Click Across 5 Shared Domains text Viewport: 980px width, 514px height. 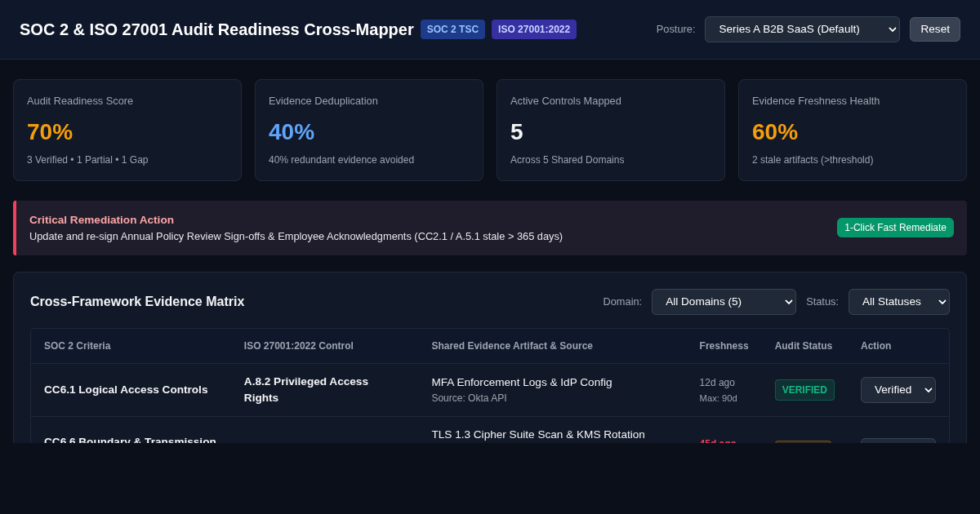click(568, 160)
